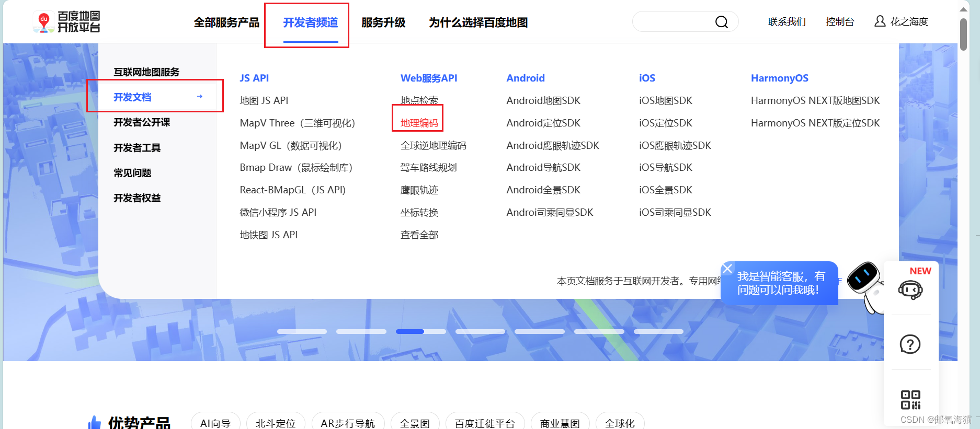Open iOS鹰眼轨迹SDK link
980x429 pixels.
[675, 145]
